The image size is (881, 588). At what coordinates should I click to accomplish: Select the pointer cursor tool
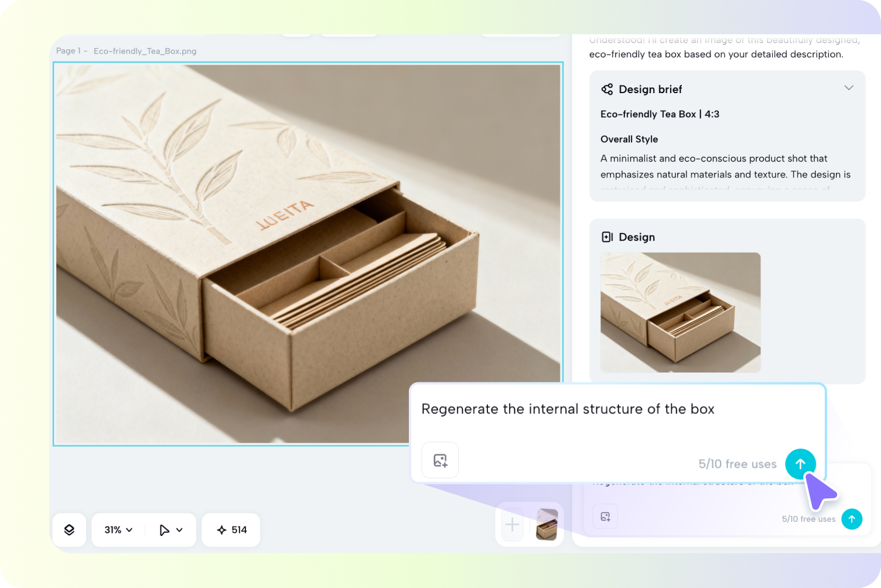pos(165,530)
